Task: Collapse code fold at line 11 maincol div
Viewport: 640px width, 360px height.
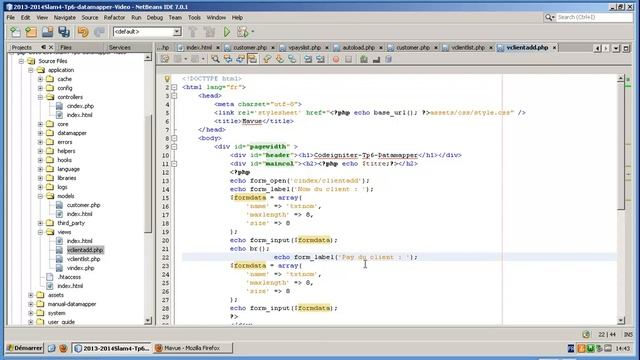Action: click(x=174, y=164)
